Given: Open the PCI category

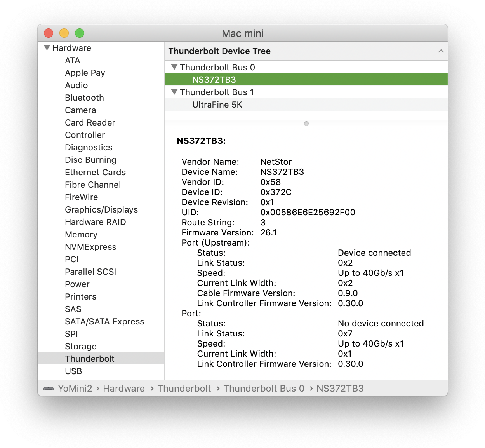Looking at the screenshot, I should click(x=72, y=259).
